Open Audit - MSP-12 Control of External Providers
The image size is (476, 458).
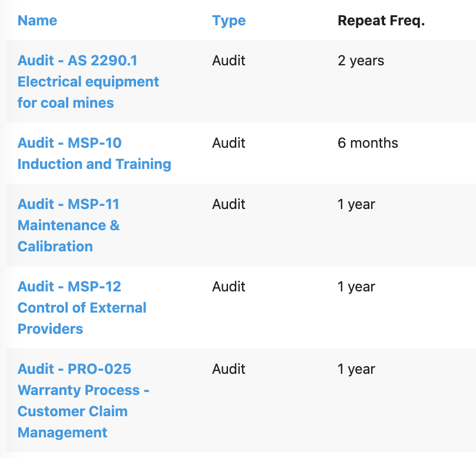[x=82, y=307]
